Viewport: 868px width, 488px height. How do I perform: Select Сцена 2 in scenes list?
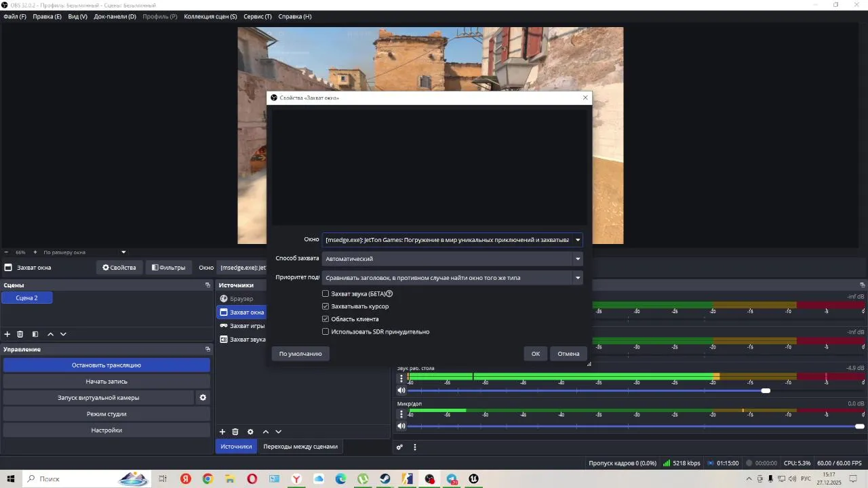click(27, 298)
